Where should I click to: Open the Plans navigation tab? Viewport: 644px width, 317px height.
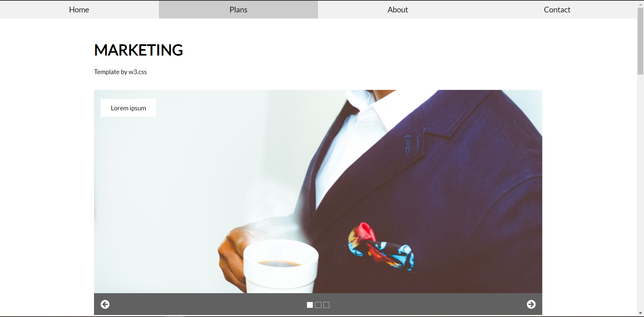(x=238, y=10)
